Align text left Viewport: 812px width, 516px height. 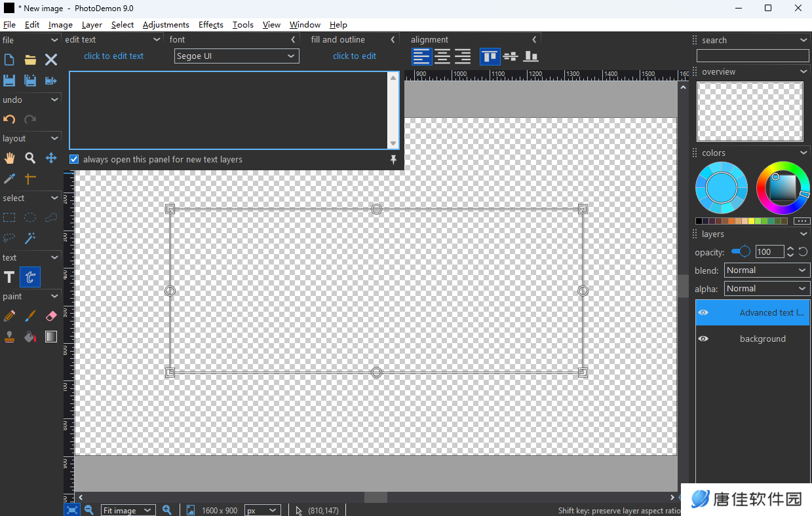[x=421, y=56]
